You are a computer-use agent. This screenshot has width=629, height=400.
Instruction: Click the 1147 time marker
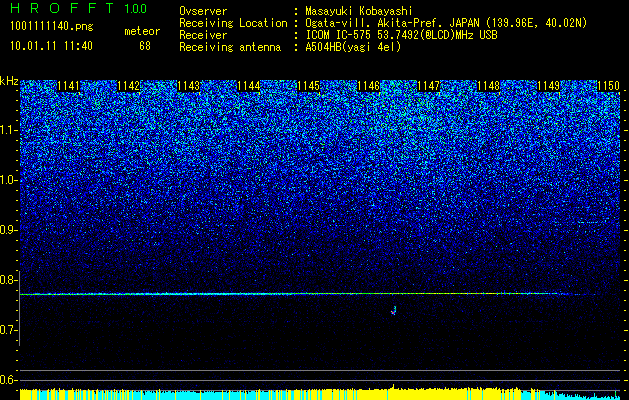(x=428, y=86)
